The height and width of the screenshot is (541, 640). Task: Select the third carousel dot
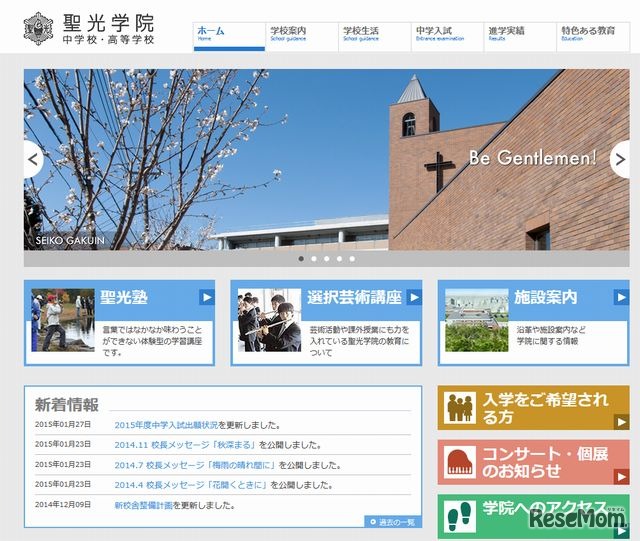coord(327,259)
